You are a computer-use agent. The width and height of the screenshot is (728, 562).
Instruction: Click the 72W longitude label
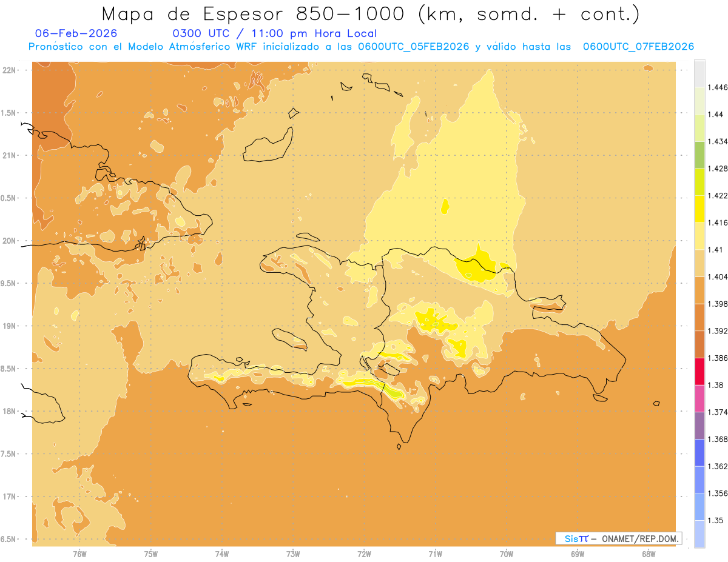(x=364, y=554)
